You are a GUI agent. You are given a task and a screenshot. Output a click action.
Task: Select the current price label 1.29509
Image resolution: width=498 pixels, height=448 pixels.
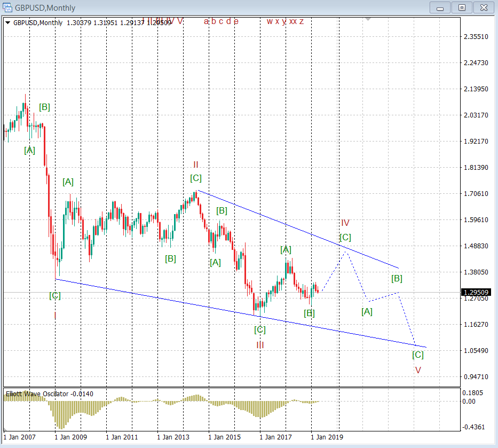(x=476, y=292)
